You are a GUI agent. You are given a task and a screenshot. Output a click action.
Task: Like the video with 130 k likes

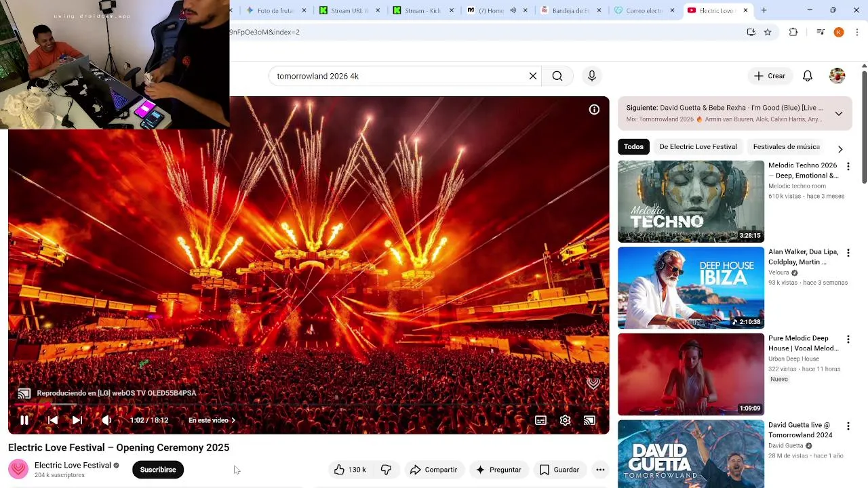pyautogui.click(x=350, y=470)
